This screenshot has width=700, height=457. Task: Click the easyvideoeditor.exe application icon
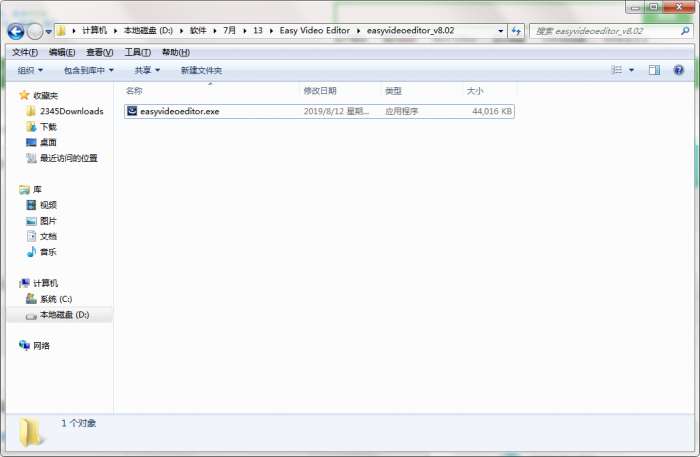point(132,111)
